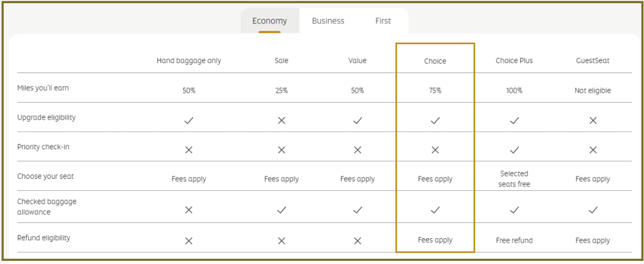Click the Hand baggage only upgrade checkmark
The image size is (644, 264).
[x=189, y=120]
